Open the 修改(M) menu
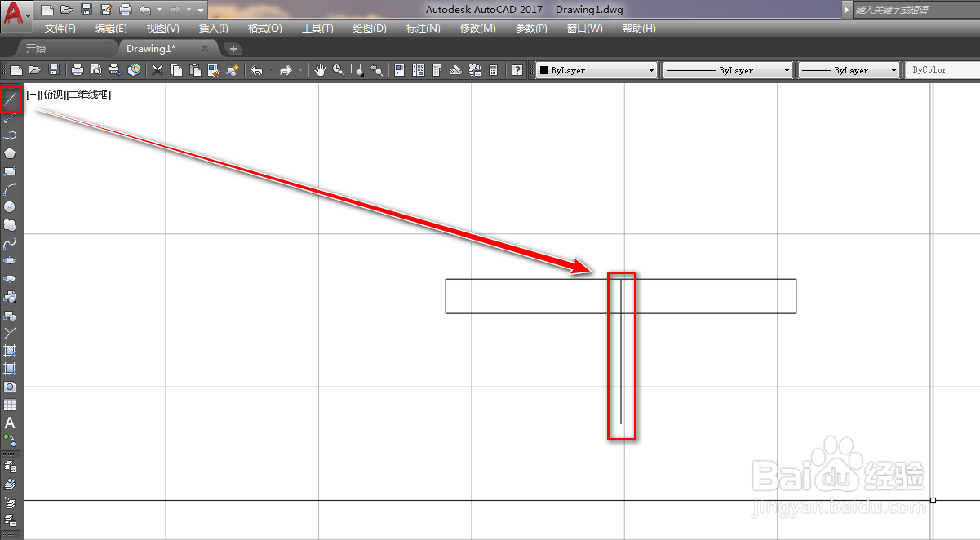Viewport: 980px width, 540px height. tap(478, 29)
